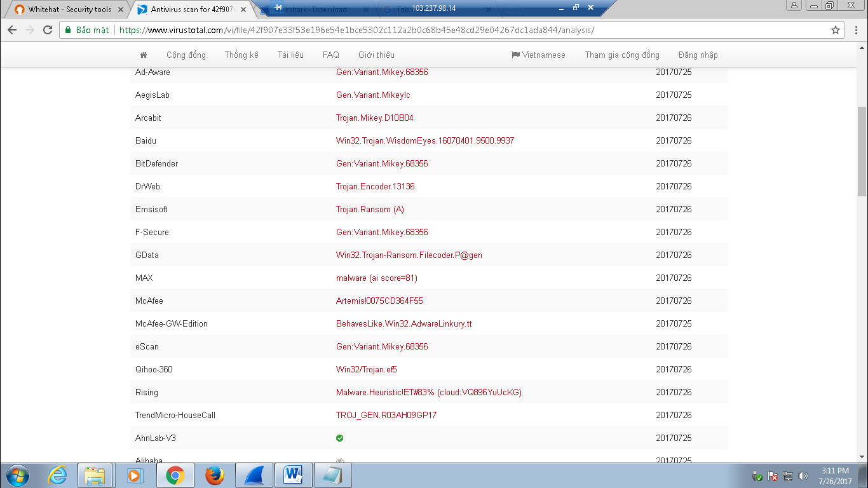The height and width of the screenshot is (488, 868).
Task: Open Wireshark from the taskbar
Action: tap(254, 475)
